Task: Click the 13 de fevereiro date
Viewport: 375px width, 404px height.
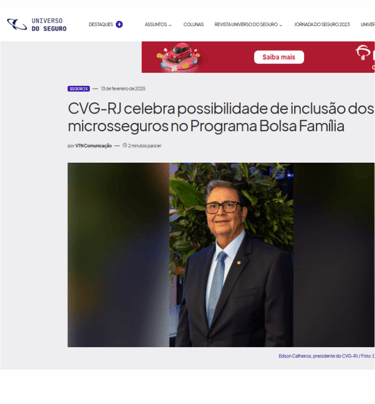Action: coord(123,89)
